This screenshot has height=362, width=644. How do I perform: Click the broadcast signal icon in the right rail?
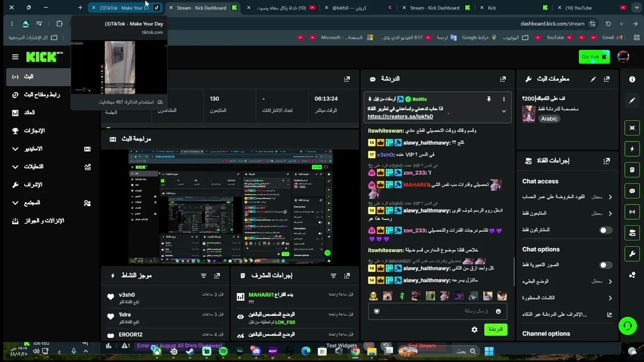(x=632, y=212)
